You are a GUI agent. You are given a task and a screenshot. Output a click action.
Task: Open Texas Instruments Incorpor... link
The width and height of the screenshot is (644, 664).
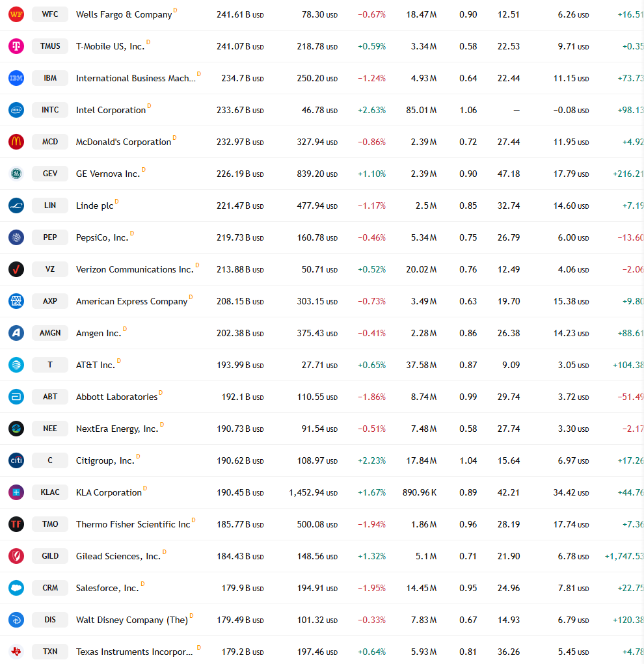(x=135, y=652)
